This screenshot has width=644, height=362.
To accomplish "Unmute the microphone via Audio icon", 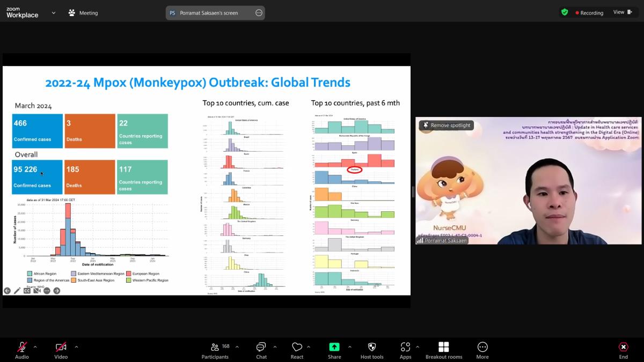I will pos(22,347).
